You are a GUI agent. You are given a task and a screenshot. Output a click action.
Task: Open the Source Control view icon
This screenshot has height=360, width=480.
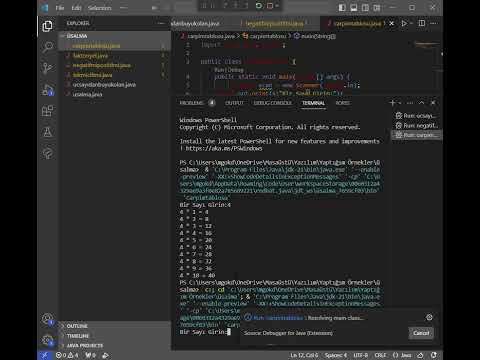47,68
